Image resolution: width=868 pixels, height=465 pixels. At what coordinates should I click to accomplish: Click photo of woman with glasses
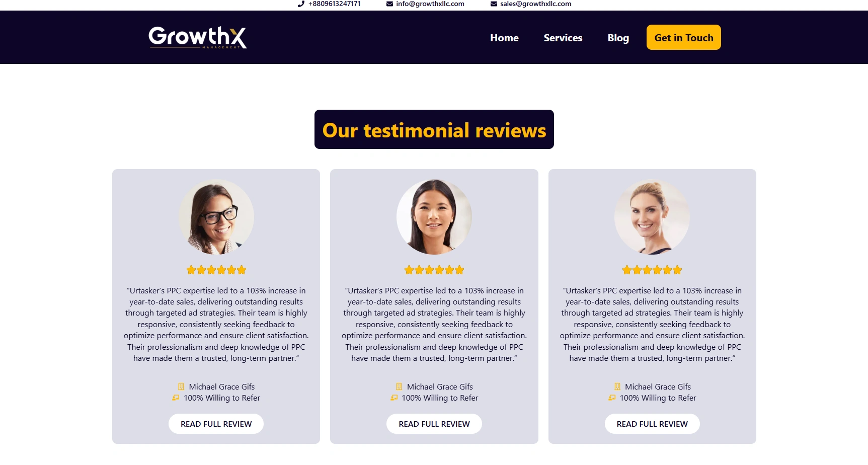[216, 217]
